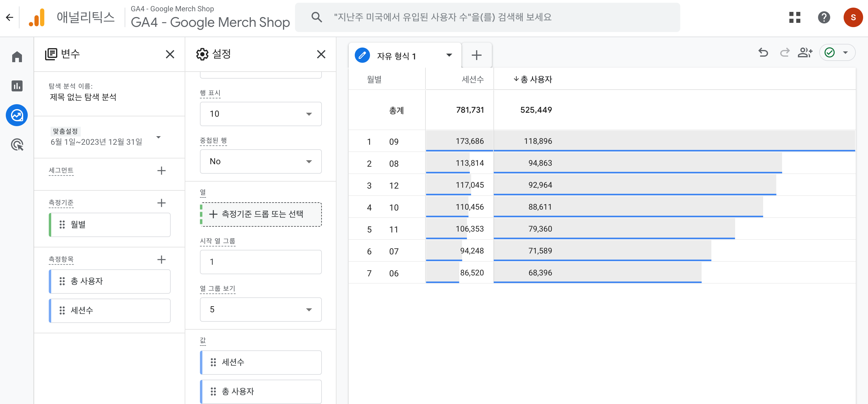Click the search box in header

click(x=487, y=17)
